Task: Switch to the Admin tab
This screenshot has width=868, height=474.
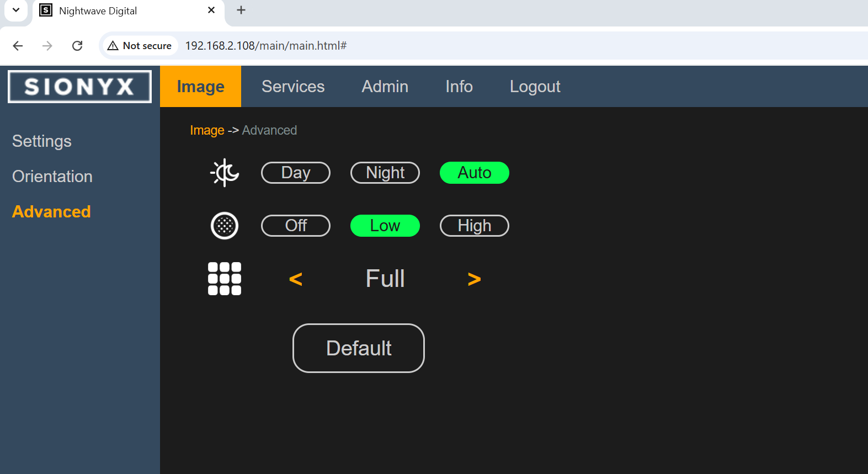Action: pos(385,87)
